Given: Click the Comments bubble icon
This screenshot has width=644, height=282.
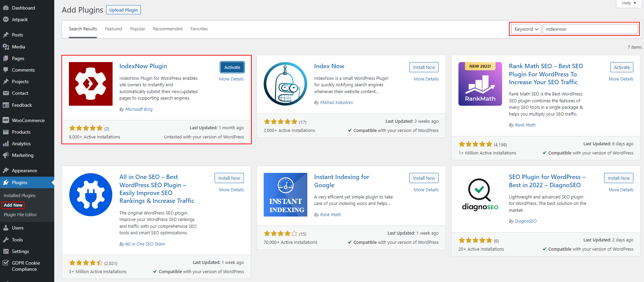Looking at the screenshot, I should coord(6,70).
